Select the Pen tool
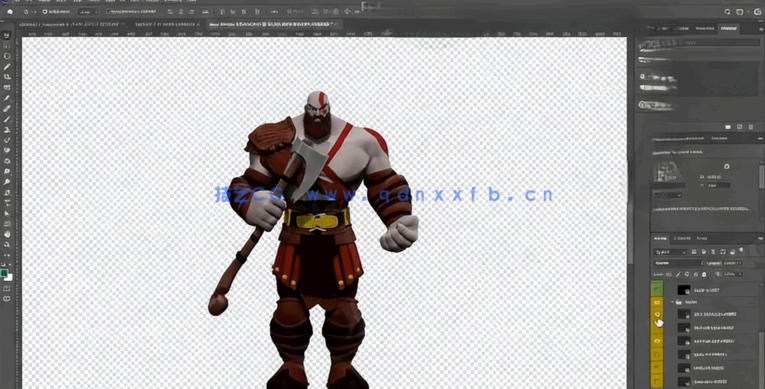Viewport: 765px width, 389px height. [x=7, y=192]
